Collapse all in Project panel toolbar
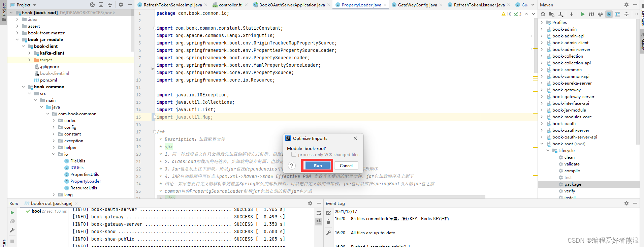 pos(110,5)
